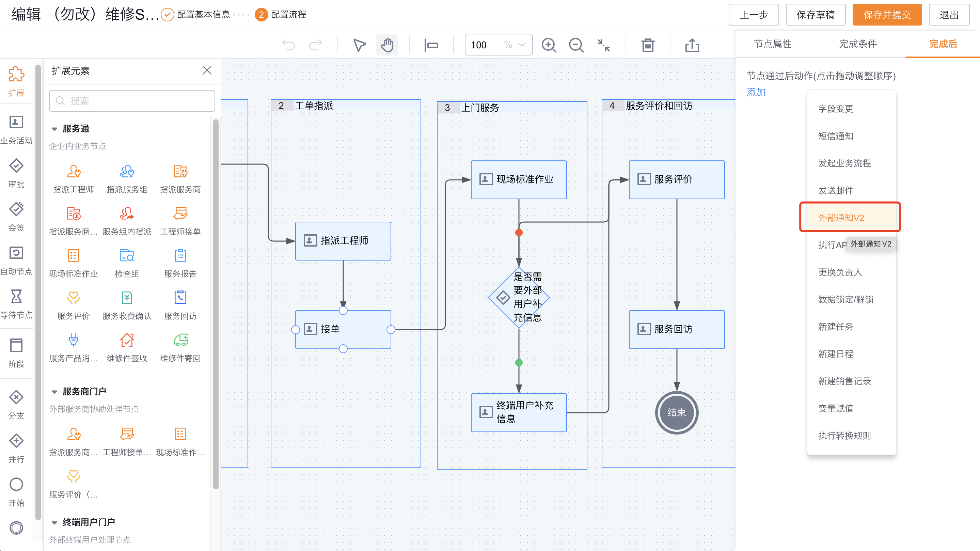Click the redo arrow in toolbar
This screenshot has width=980, height=551.
tap(315, 45)
